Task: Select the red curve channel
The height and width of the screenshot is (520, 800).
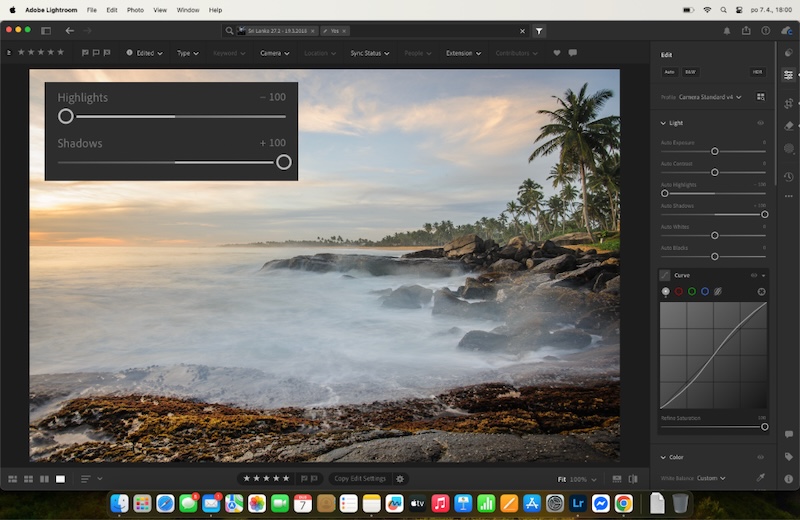Action: 679,291
